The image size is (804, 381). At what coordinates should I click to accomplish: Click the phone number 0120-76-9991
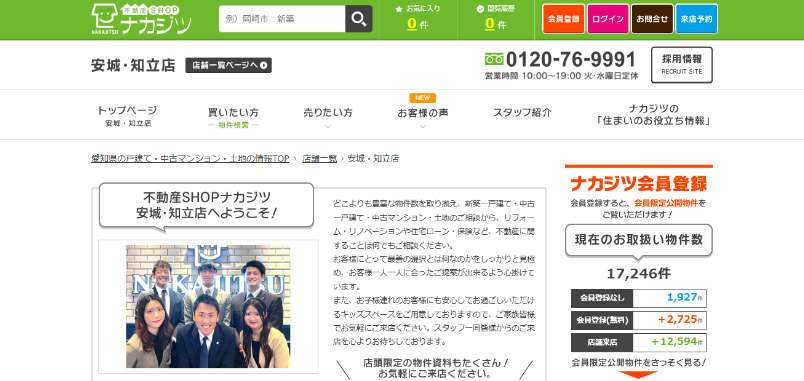coord(571,60)
